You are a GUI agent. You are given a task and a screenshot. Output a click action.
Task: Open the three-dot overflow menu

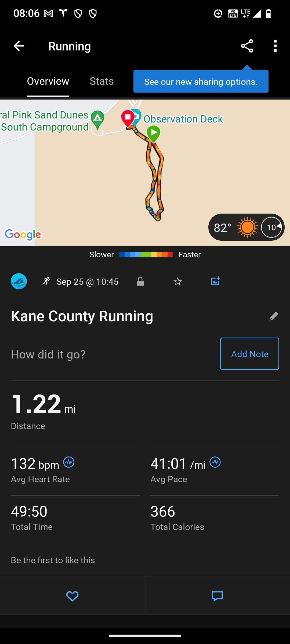[x=275, y=46]
